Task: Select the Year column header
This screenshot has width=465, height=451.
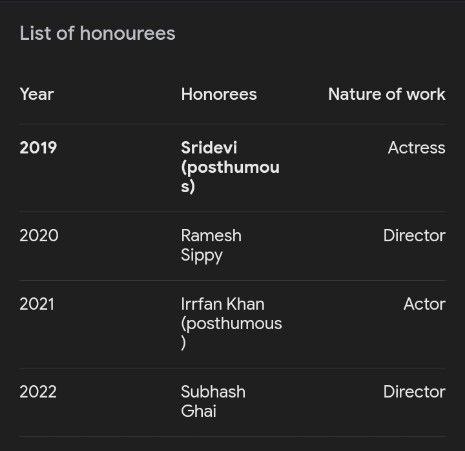Action: point(37,94)
